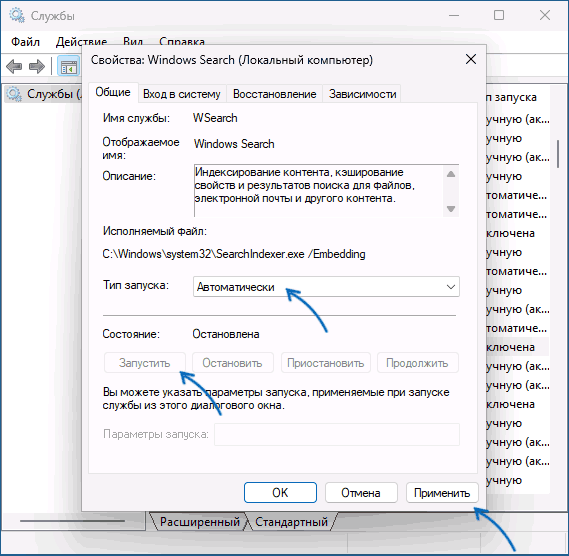The width and height of the screenshot is (569, 556).
Task: Toggle the console tree pane icon
Action: coord(68,66)
